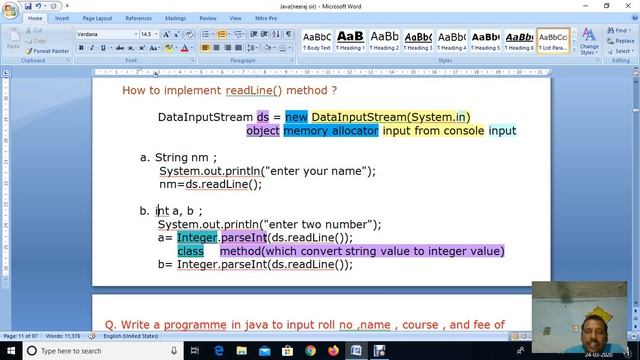Justify the paragraph text
Viewport: 640px width, 360px height.
pyautogui.click(x=238, y=48)
